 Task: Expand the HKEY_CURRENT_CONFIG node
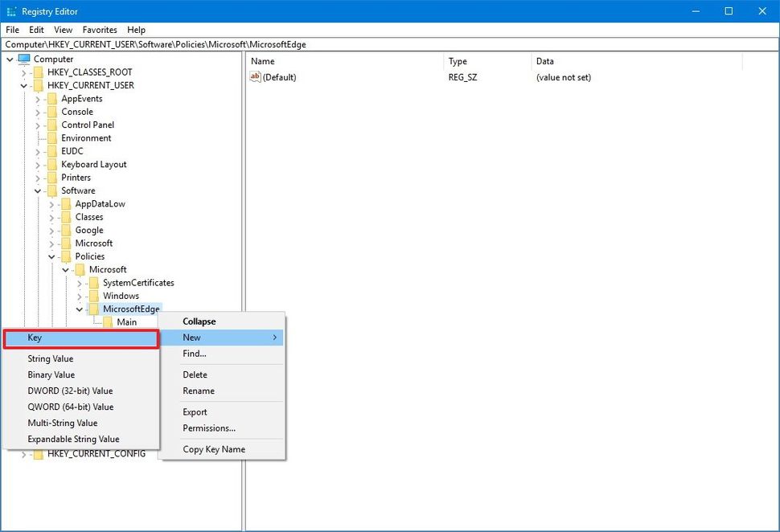[24, 453]
